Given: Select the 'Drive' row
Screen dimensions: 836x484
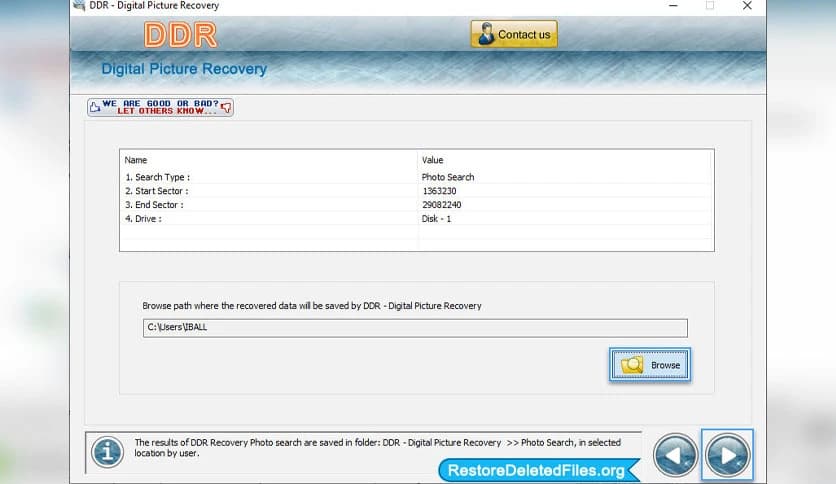Looking at the screenshot, I should [x=416, y=219].
